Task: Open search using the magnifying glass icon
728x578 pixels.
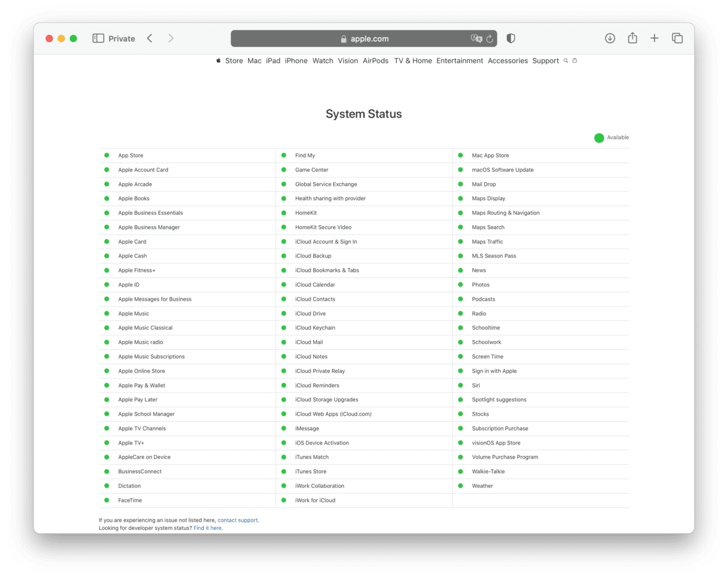Action: [x=565, y=60]
